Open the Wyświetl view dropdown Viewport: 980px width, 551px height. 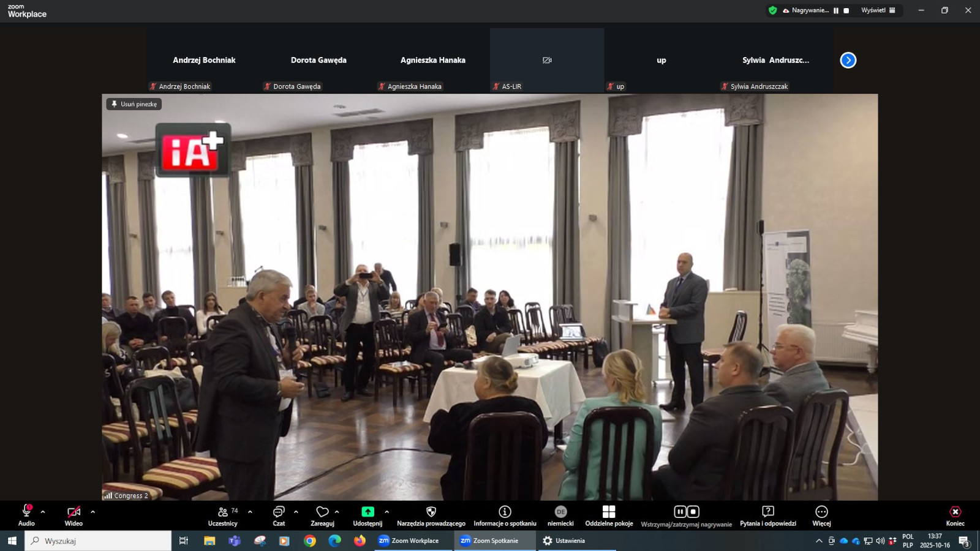[878, 10]
